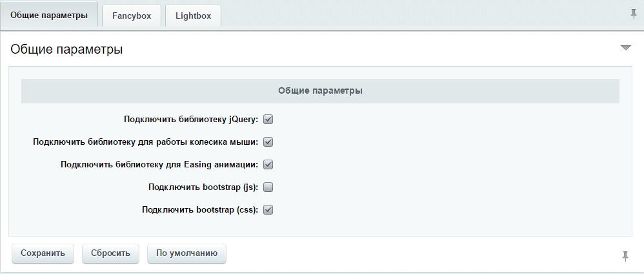This screenshot has height=274, width=644.
Task: Click the pin icon beside the buttons
Action: 625,256
